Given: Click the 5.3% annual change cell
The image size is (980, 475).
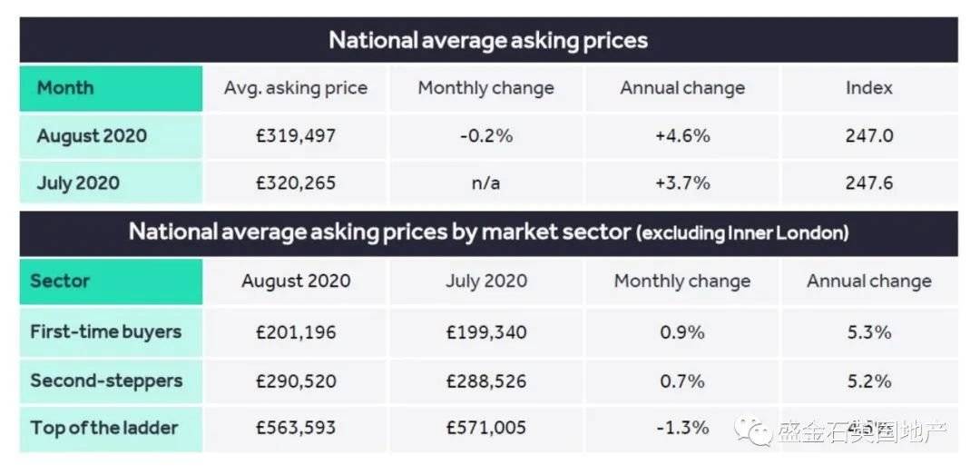Looking at the screenshot, I should tap(868, 332).
